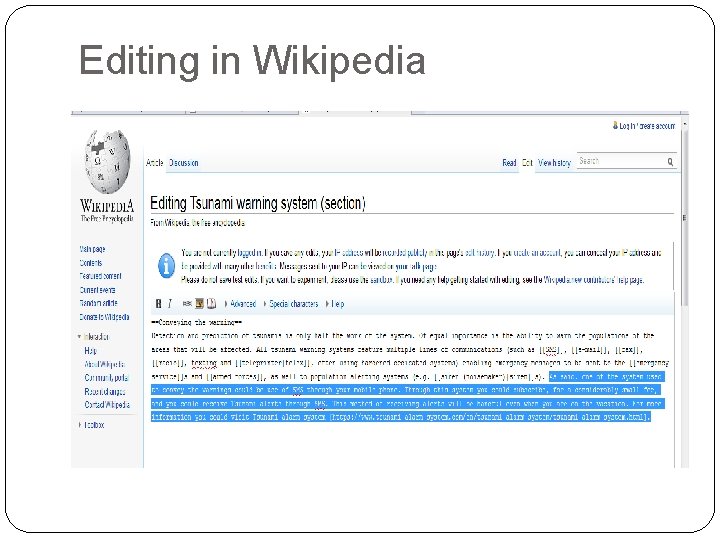
Task: Insert an embedded file using the picture icon
Action: [199, 304]
